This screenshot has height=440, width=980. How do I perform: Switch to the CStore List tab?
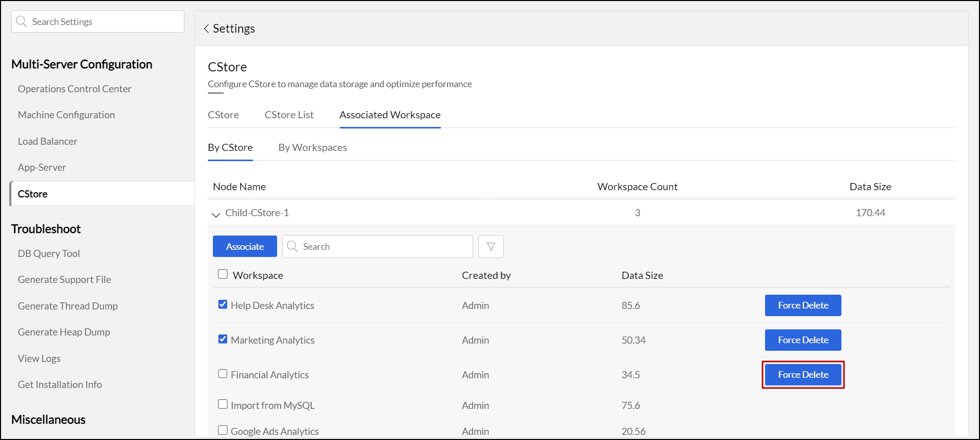(x=289, y=115)
